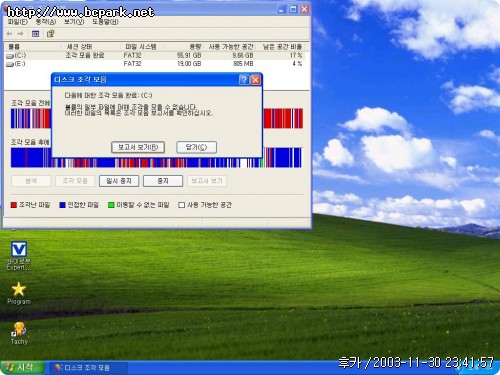500x375 pixels.
Task: Click the 9.66 GB free space cell
Action: click(x=243, y=55)
